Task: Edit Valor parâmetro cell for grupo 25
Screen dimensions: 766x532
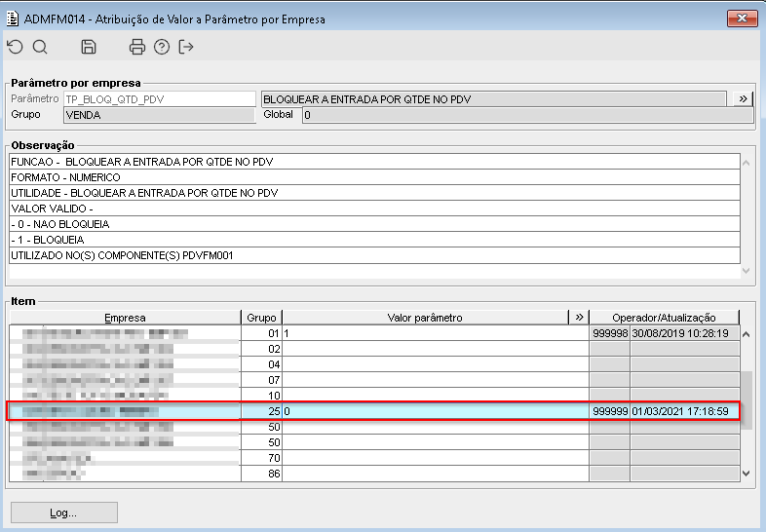Action: click(x=436, y=411)
